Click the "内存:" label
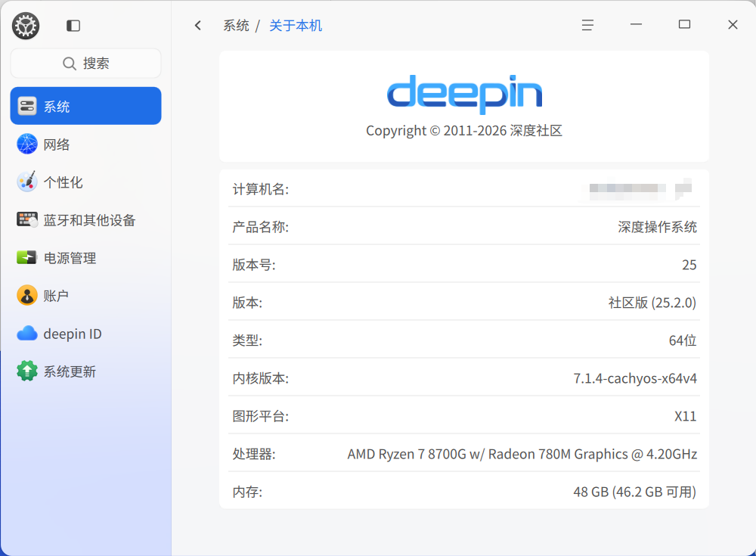The width and height of the screenshot is (756, 556). point(247,492)
